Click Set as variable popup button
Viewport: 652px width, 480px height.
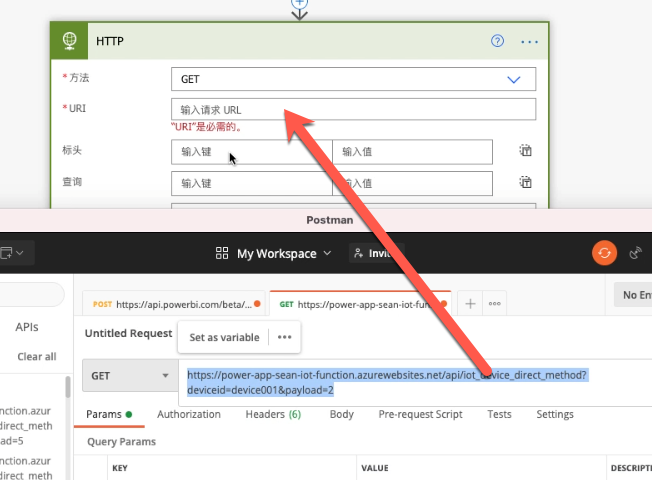coord(224,337)
